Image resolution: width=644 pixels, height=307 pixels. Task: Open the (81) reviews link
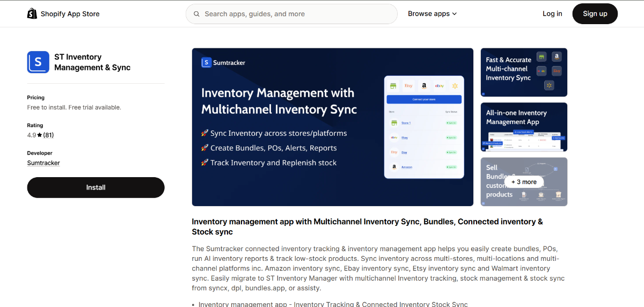[48, 135]
